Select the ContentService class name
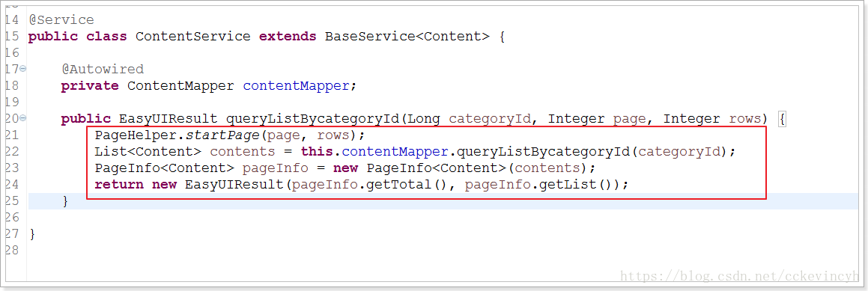The height and width of the screenshot is (291, 868). pyautogui.click(x=193, y=37)
